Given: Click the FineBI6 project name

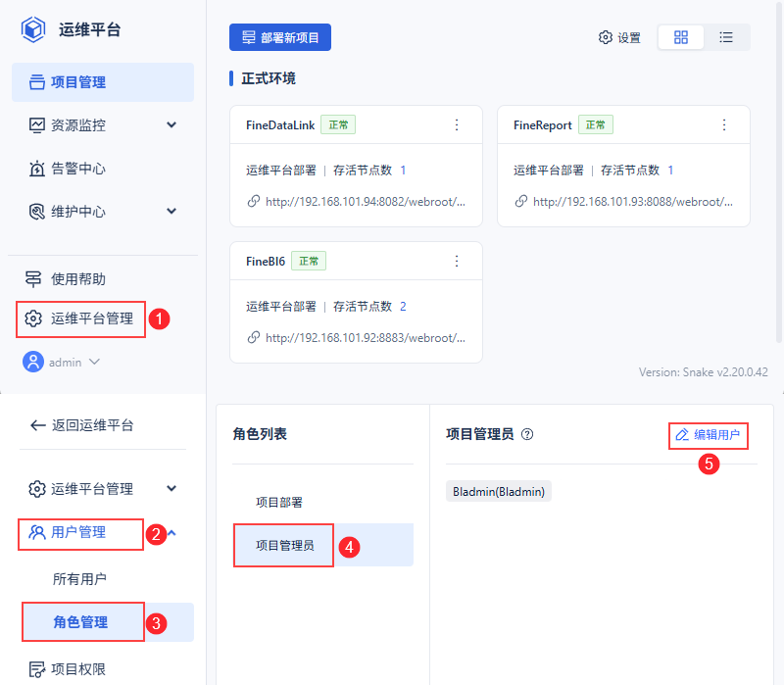Looking at the screenshot, I should point(265,262).
